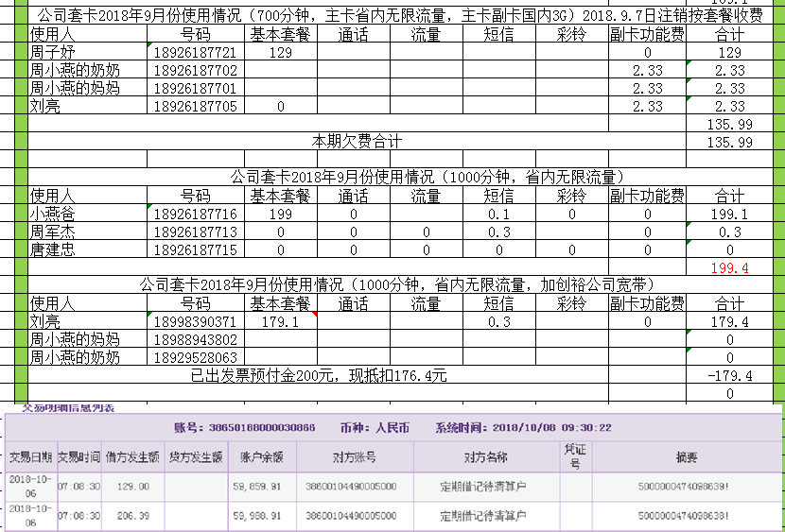785x532 pixels.
Task: Select debit amount 206.39 in transaction list
Action: click(x=132, y=516)
